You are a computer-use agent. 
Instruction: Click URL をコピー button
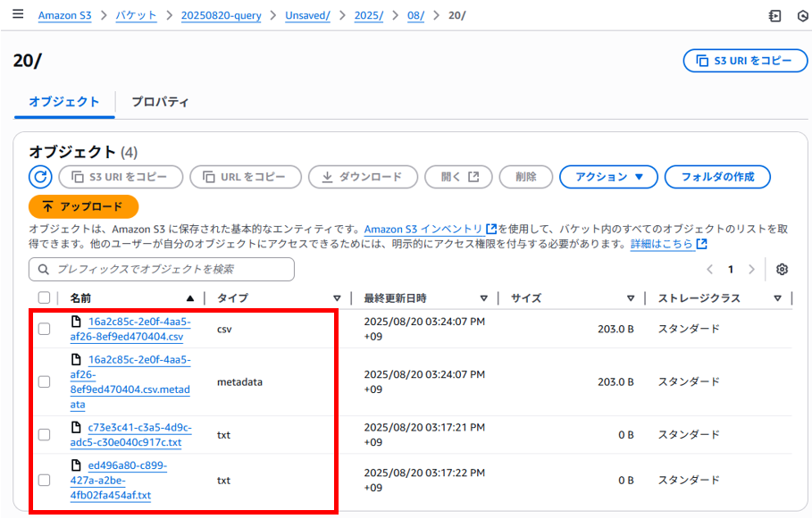click(x=246, y=177)
